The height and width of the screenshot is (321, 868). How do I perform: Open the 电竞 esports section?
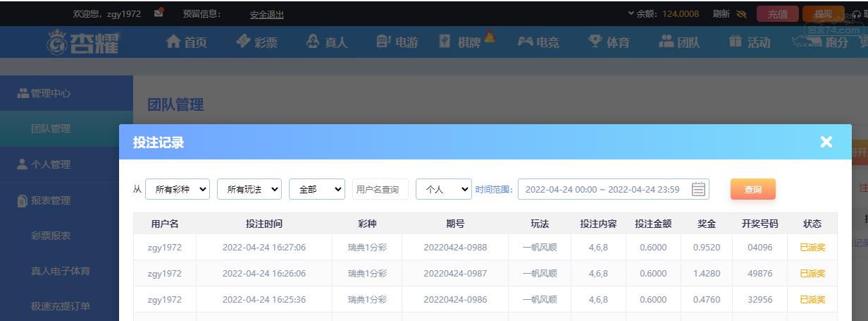538,42
